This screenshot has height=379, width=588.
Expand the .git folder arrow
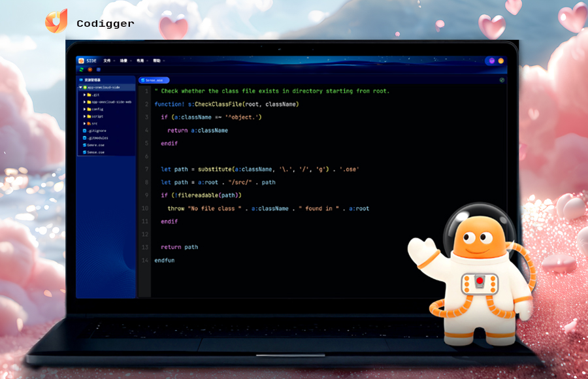(85, 95)
